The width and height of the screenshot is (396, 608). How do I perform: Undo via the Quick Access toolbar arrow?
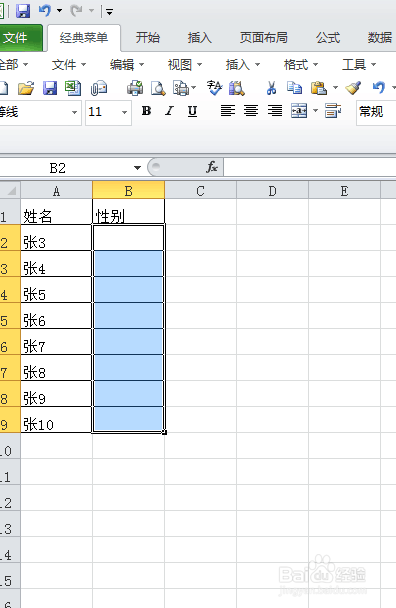45,10
